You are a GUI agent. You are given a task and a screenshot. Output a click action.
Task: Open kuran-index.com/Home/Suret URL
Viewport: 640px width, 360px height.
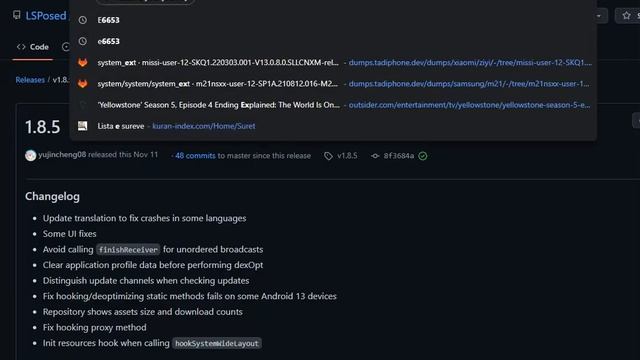pos(204,126)
